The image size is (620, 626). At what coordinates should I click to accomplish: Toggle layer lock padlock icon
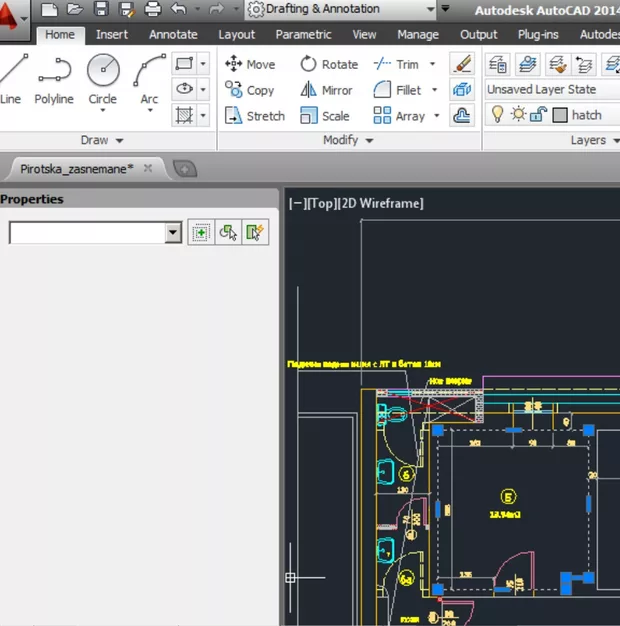tap(536, 115)
